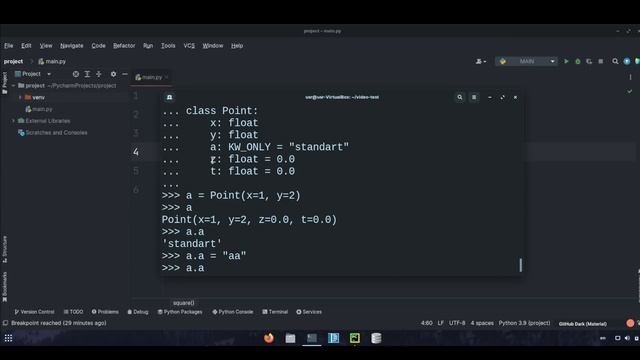Open the terminal window hamburger menu
This screenshot has width=640, height=360.
click(x=474, y=97)
